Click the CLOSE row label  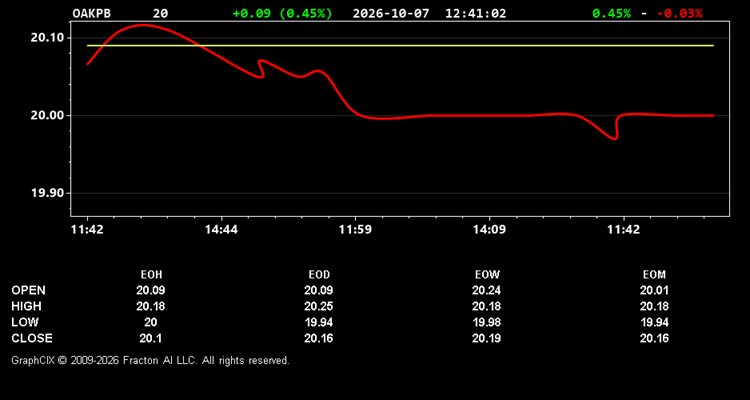point(32,338)
